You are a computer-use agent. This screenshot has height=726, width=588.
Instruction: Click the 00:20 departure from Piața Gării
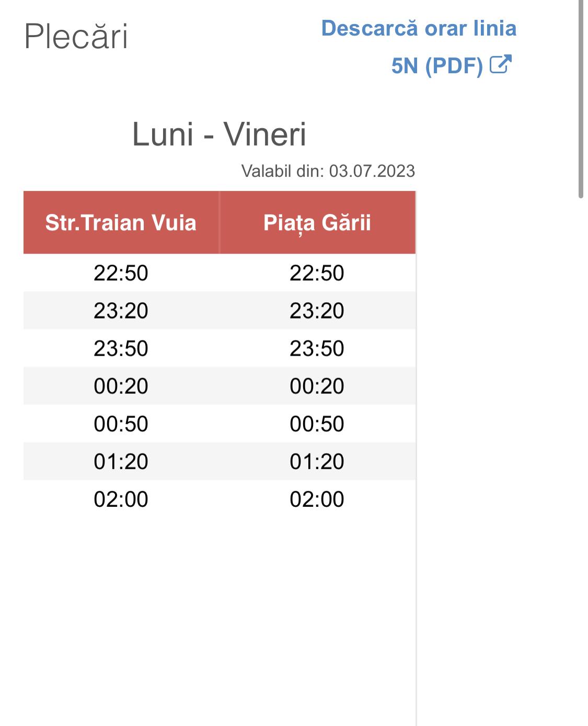click(x=317, y=386)
